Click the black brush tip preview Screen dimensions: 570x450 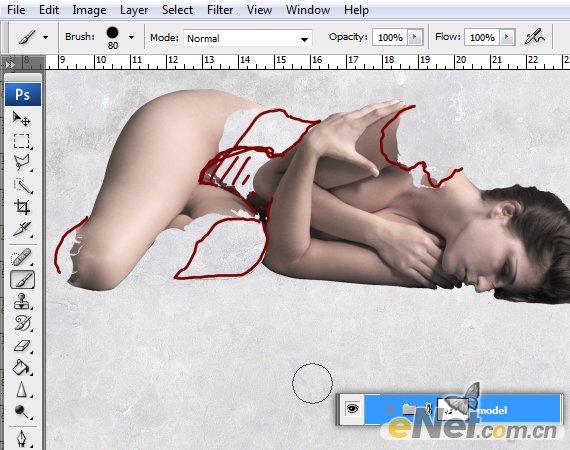tap(113, 33)
